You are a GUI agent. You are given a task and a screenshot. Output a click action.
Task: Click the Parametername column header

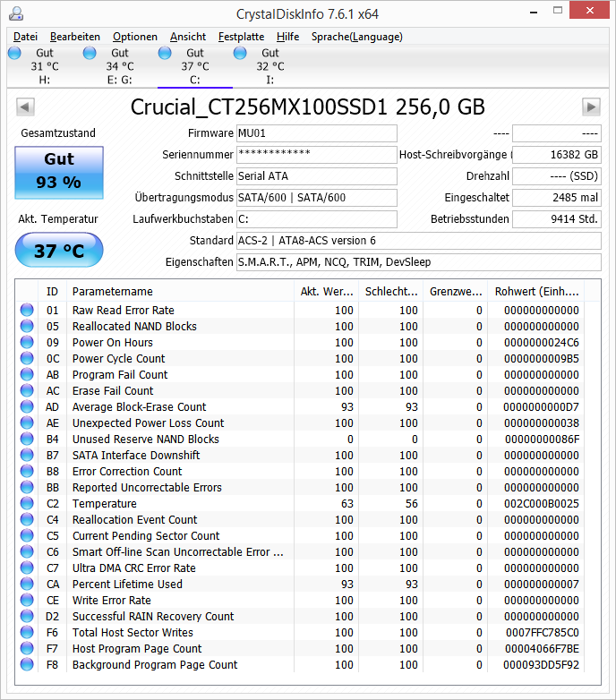180,292
